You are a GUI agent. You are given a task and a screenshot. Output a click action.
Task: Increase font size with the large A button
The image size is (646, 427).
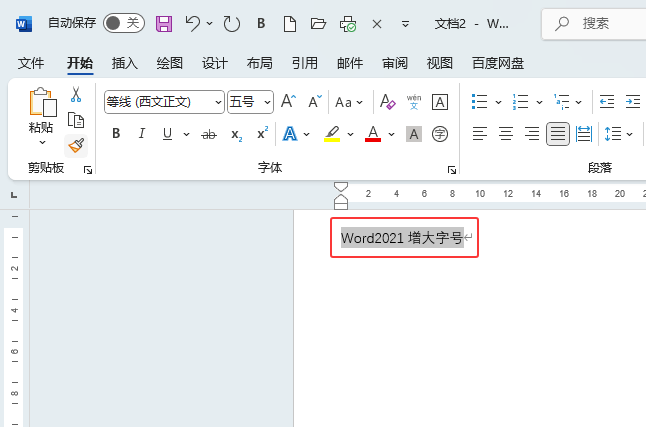[x=288, y=101]
